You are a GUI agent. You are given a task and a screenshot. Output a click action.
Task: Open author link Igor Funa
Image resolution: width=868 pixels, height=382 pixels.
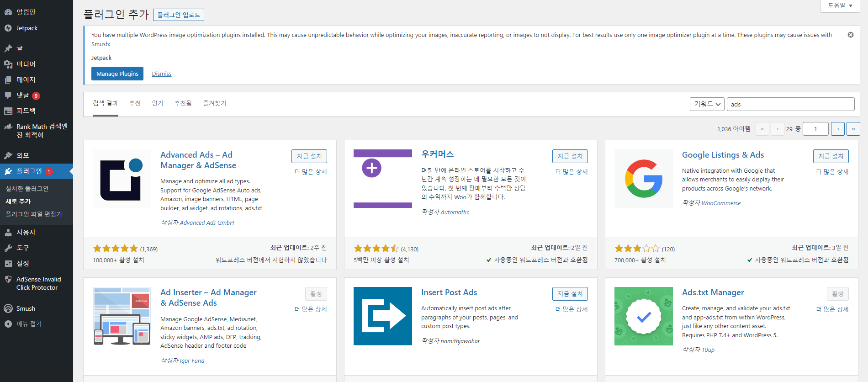coord(192,361)
